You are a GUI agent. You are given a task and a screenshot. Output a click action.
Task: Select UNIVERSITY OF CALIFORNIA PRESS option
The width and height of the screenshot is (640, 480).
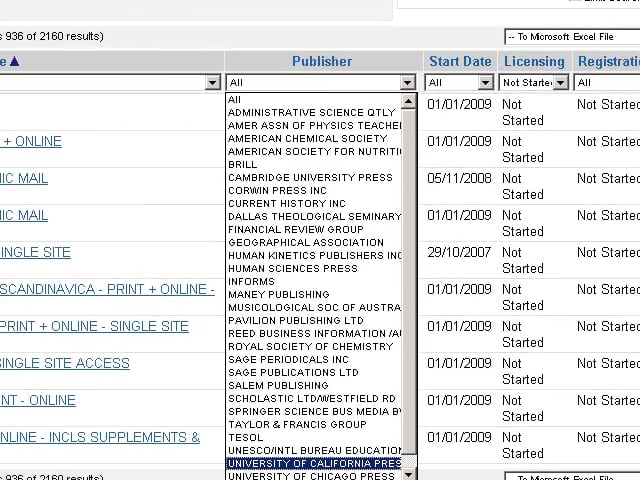tap(314, 464)
